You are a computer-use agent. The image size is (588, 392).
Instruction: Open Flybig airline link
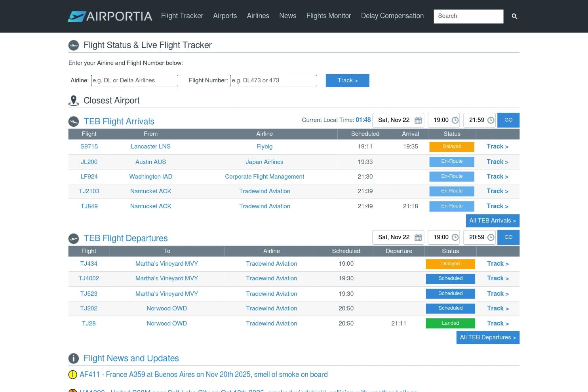pos(265,147)
